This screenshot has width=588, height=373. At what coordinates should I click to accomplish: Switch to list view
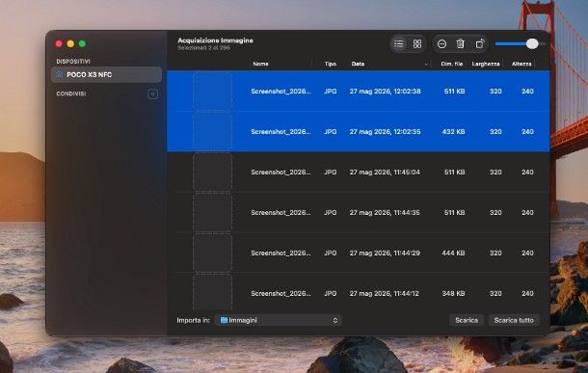tap(399, 44)
